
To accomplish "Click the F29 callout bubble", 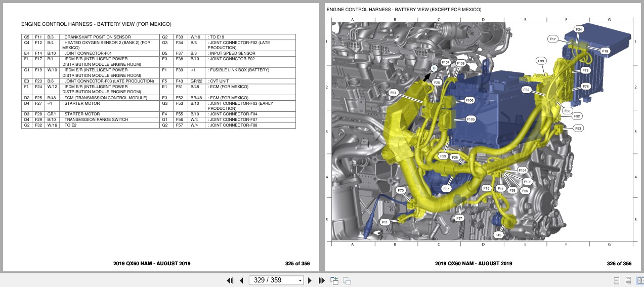I will point(443,156).
